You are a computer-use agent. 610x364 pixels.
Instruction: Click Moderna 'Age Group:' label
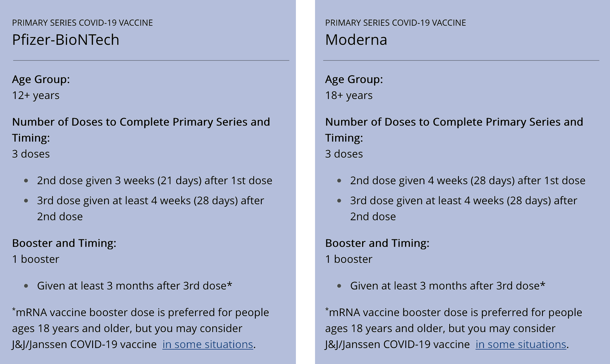click(354, 79)
